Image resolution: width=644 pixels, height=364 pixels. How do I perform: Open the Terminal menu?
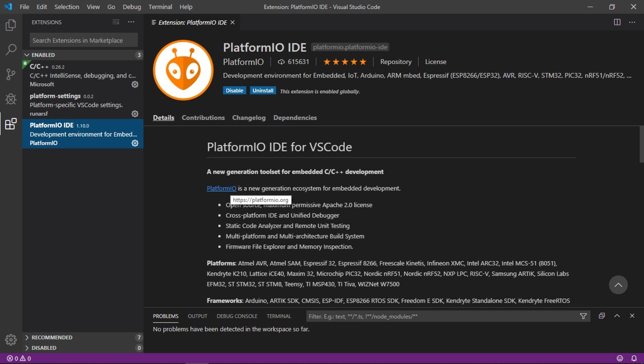160,7
